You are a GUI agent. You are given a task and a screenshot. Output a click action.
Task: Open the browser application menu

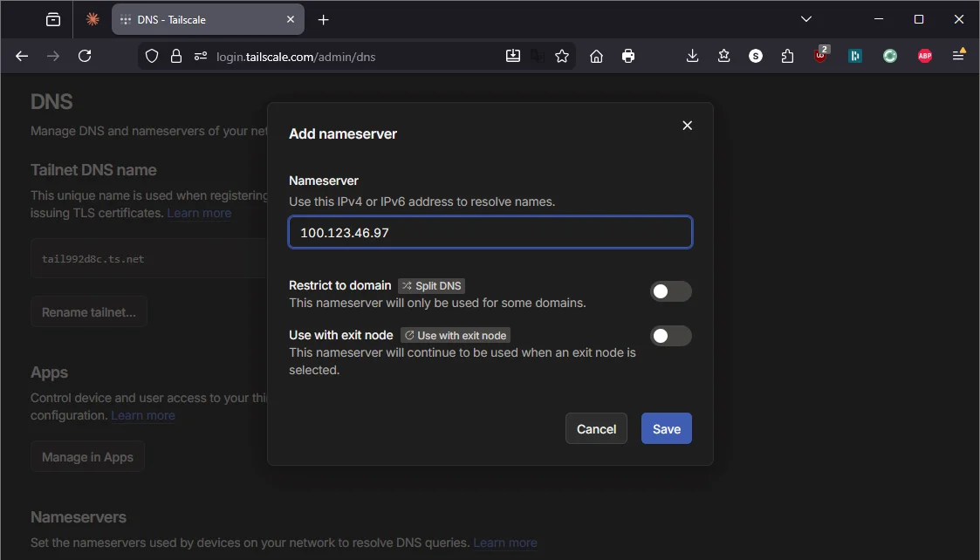(x=957, y=55)
